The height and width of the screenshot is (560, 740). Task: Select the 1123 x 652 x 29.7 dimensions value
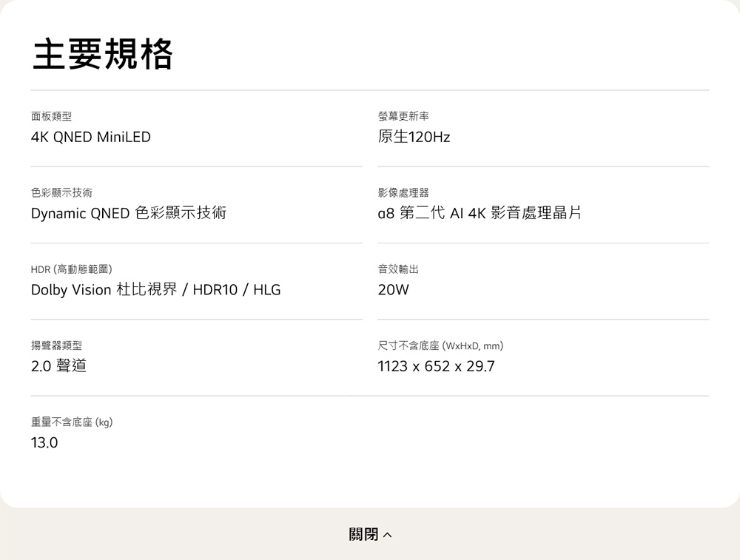(436, 366)
